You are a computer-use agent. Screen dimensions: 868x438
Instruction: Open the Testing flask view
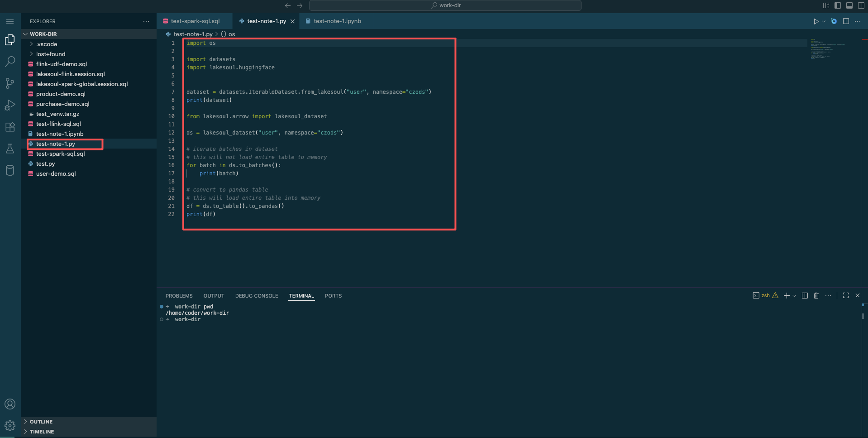coord(10,149)
